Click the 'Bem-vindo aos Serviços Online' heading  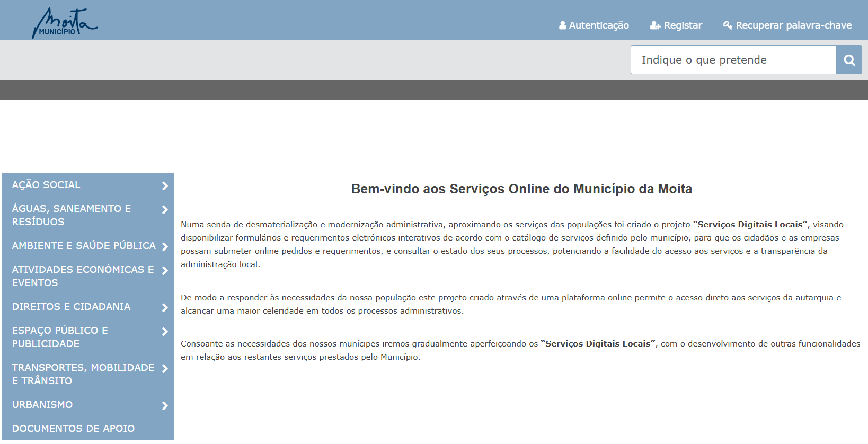[x=521, y=189]
